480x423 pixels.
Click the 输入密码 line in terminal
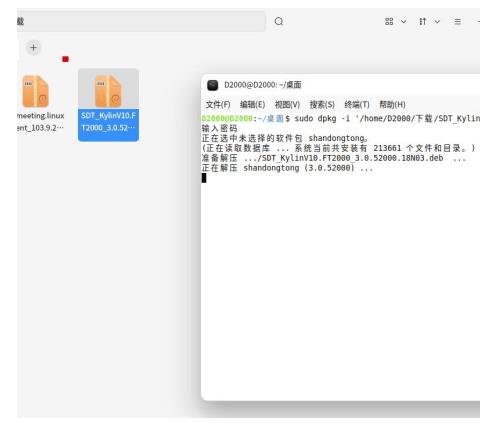[219, 128]
